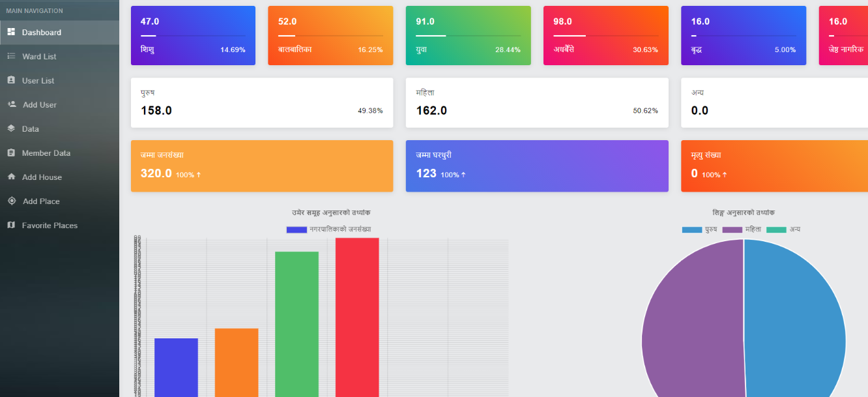Click the Add House home icon

click(x=11, y=177)
